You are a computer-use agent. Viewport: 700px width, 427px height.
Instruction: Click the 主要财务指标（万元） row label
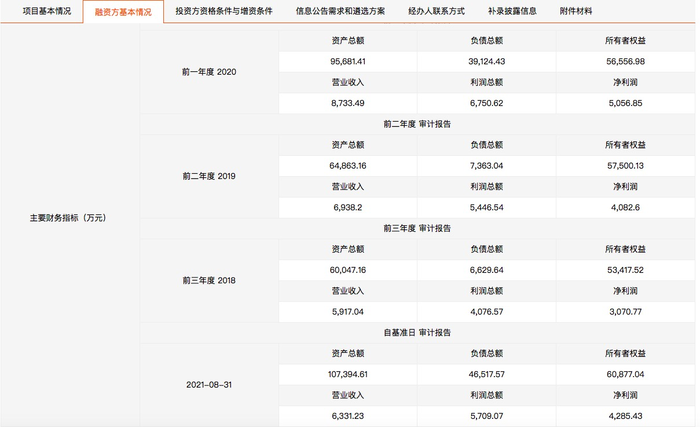(x=68, y=218)
